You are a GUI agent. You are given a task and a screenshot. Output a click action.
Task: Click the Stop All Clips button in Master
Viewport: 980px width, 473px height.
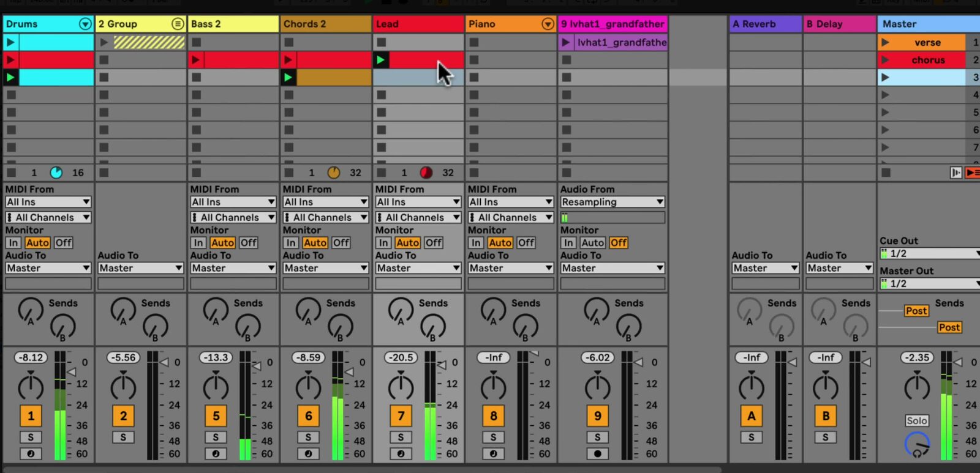(x=886, y=173)
